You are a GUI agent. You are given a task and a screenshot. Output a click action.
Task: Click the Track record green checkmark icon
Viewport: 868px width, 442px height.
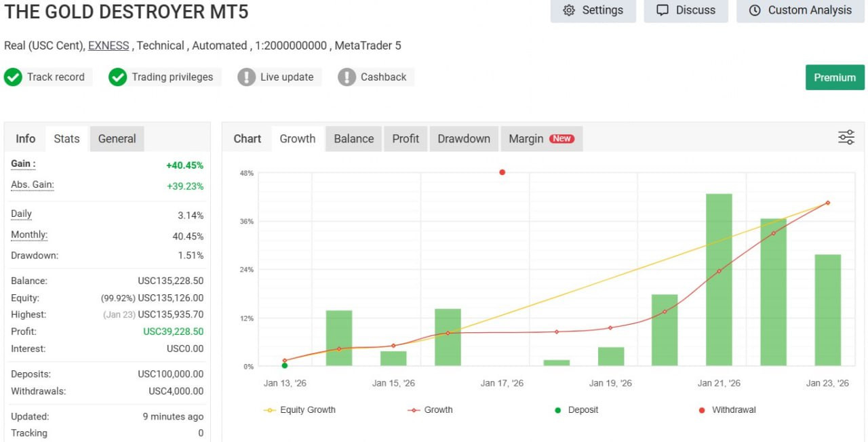[13, 77]
